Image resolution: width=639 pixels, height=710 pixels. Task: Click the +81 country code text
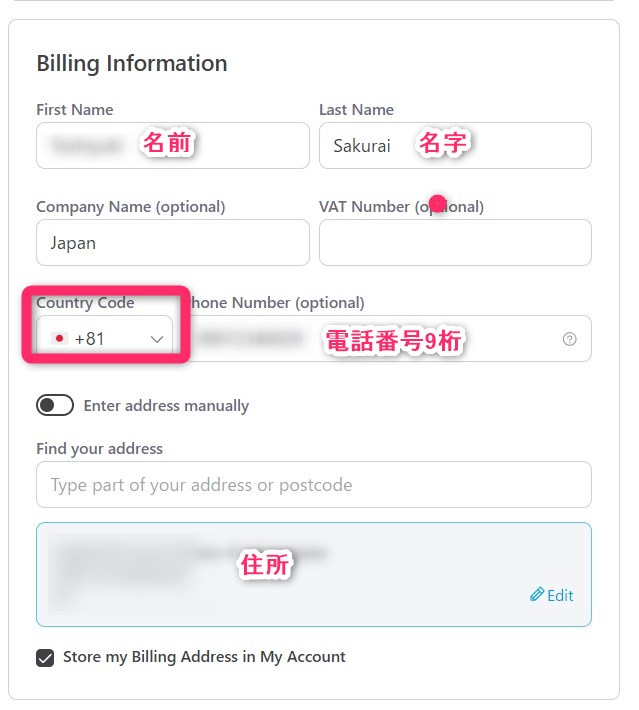pos(89,339)
